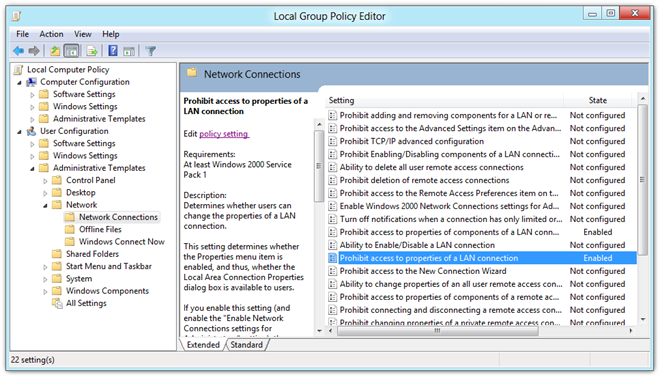Click Administrative Templates under Computer Configuration
The height and width of the screenshot is (377, 660).
(99, 119)
